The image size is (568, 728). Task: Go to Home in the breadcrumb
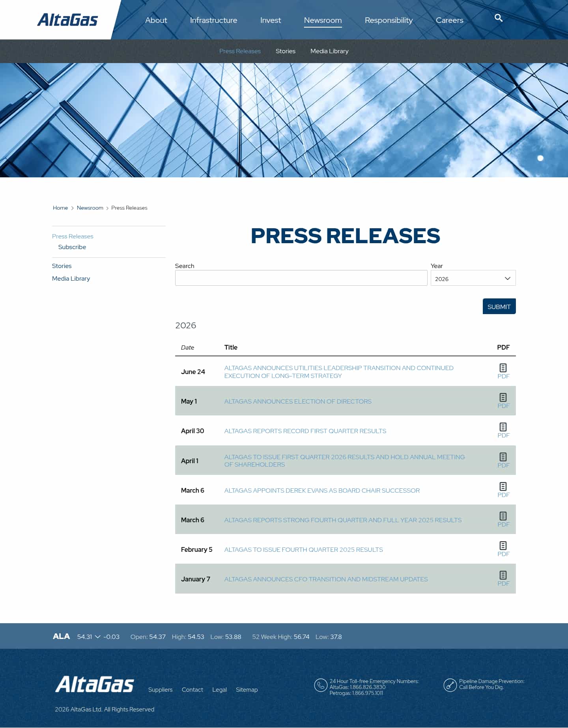[60, 208]
